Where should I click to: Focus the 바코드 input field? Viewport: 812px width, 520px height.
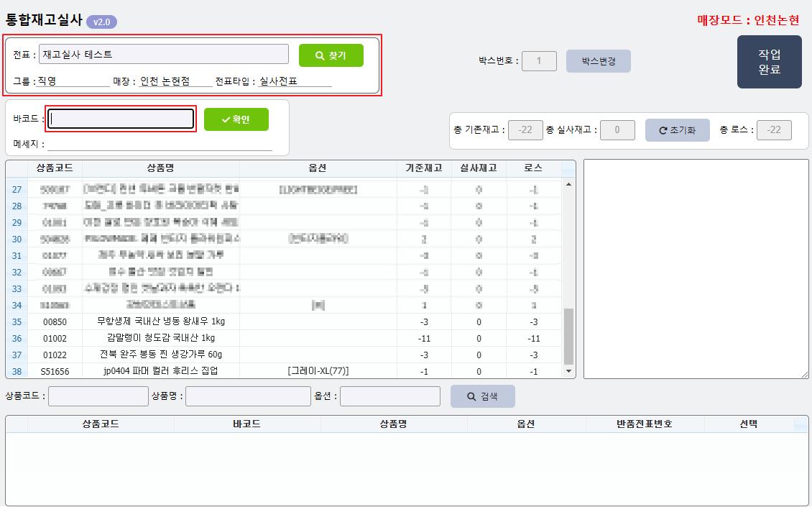click(121, 119)
